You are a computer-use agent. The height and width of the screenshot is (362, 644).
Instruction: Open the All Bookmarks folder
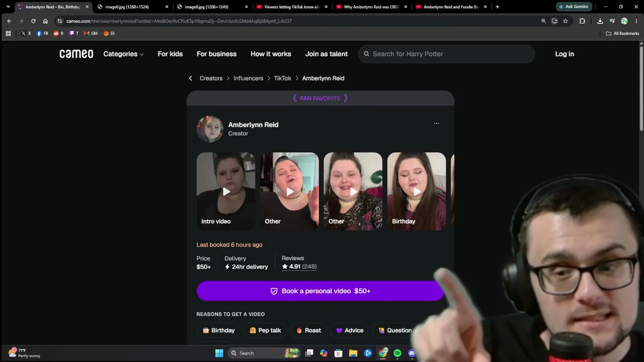click(622, 33)
